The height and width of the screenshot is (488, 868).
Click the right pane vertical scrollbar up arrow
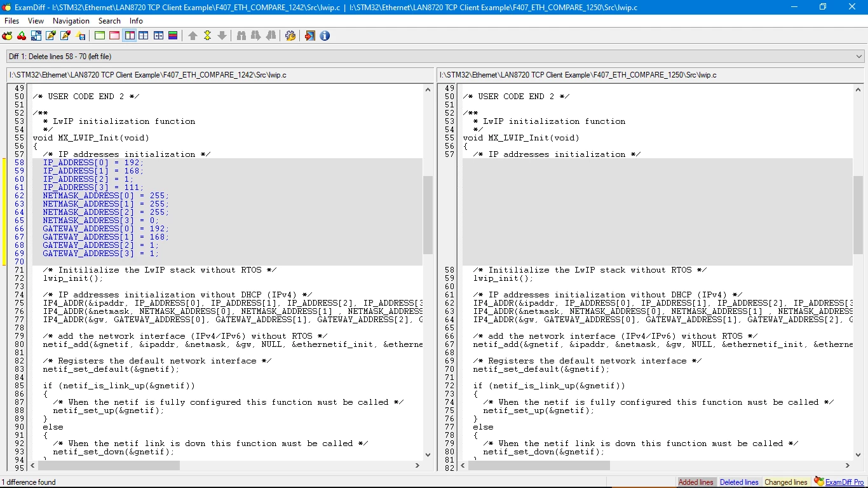[x=858, y=90]
